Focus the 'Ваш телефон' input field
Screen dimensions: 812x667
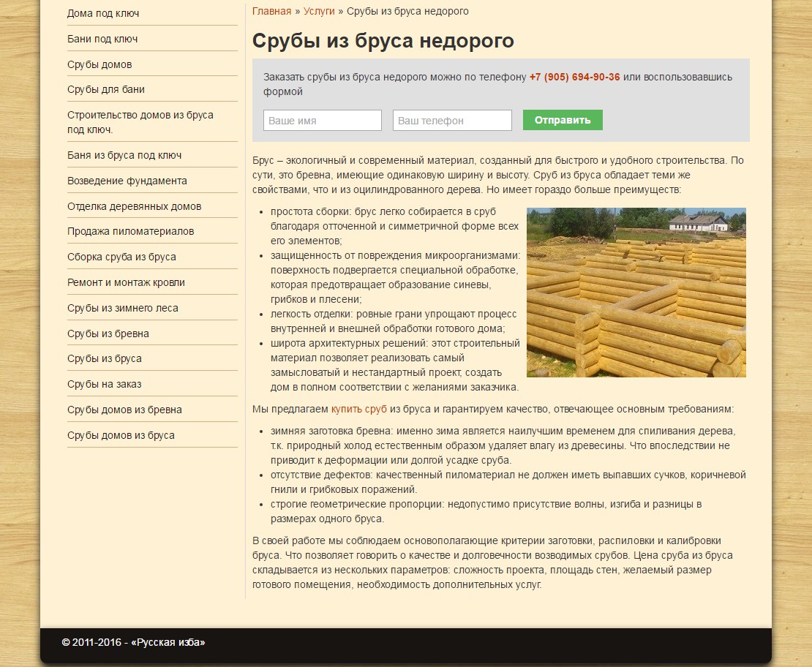(452, 120)
